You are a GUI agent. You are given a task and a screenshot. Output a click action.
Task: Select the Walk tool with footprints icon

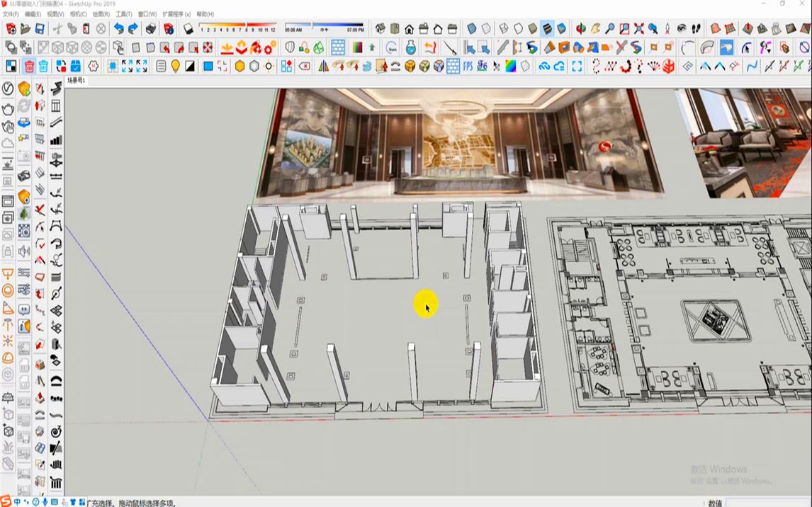[695, 29]
